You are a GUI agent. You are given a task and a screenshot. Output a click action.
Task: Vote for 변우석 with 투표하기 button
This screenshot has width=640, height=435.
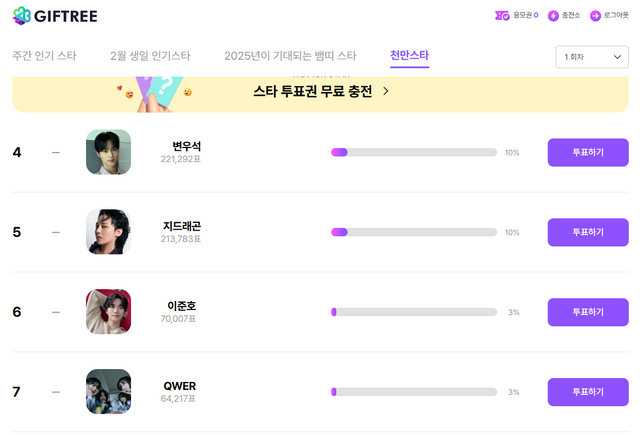click(x=588, y=152)
